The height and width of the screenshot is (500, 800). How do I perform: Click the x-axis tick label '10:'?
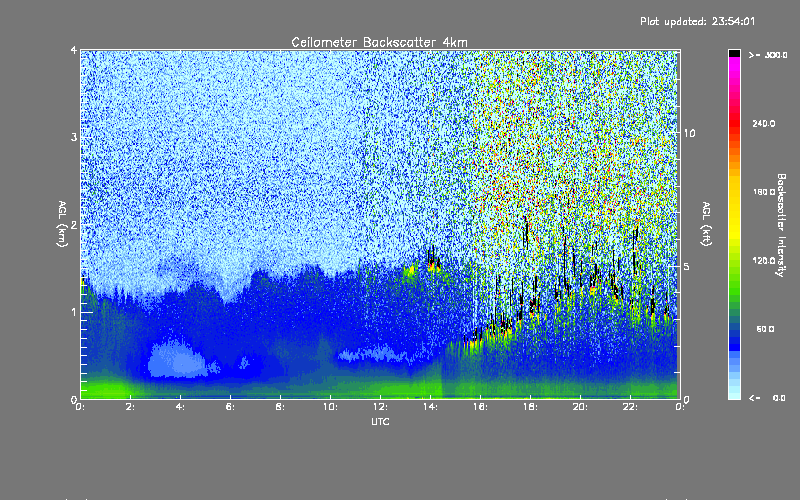click(331, 407)
